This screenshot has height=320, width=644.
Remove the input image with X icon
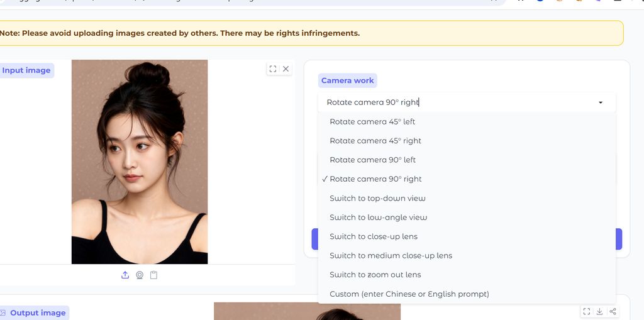[286, 69]
